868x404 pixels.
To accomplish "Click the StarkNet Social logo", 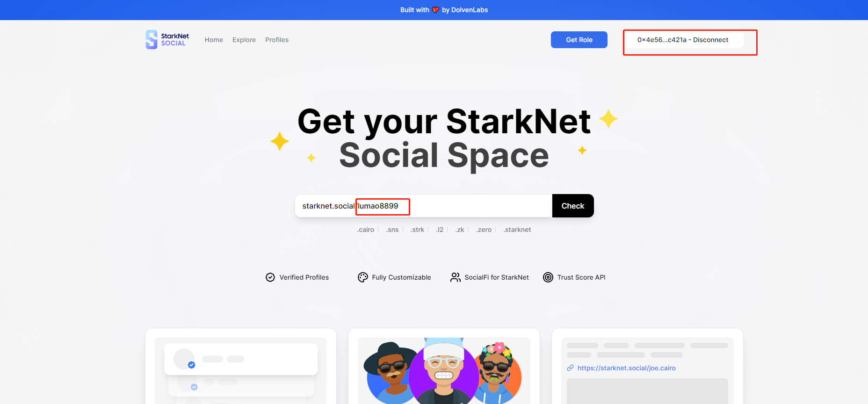I will [167, 40].
